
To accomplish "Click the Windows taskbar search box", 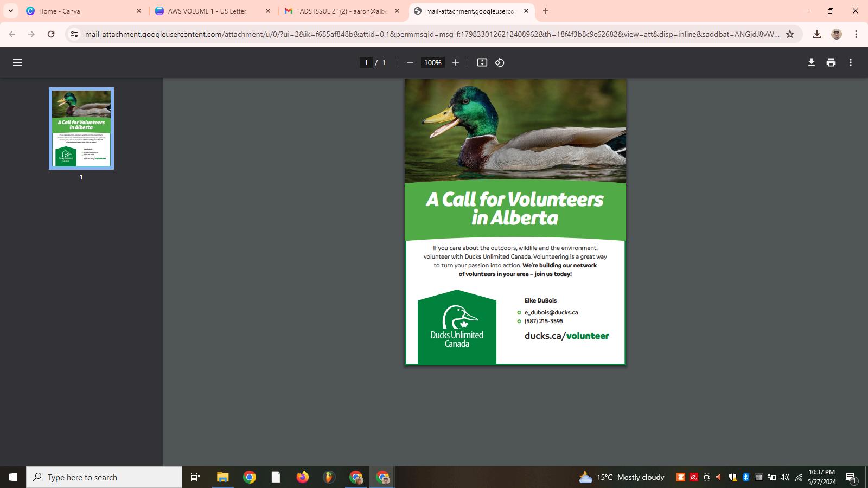I will 104,477.
